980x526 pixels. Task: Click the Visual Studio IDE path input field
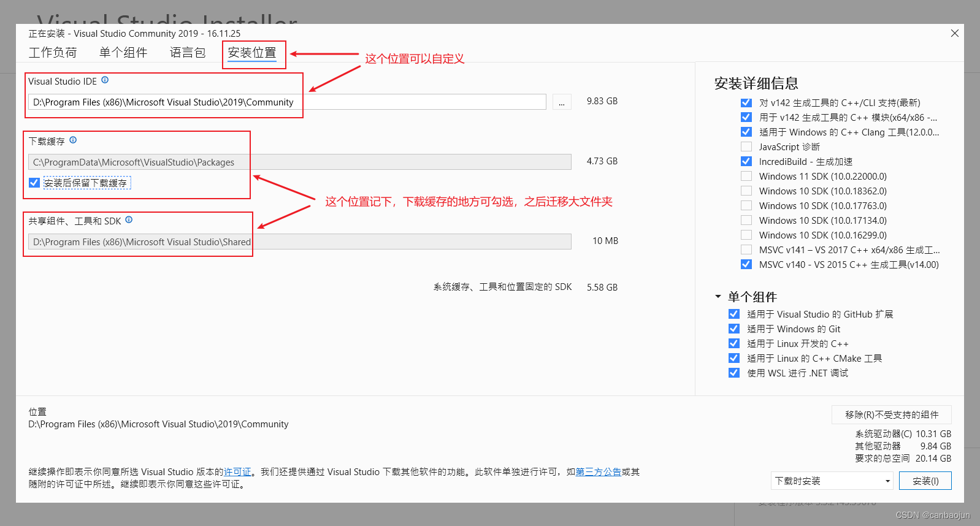287,102
